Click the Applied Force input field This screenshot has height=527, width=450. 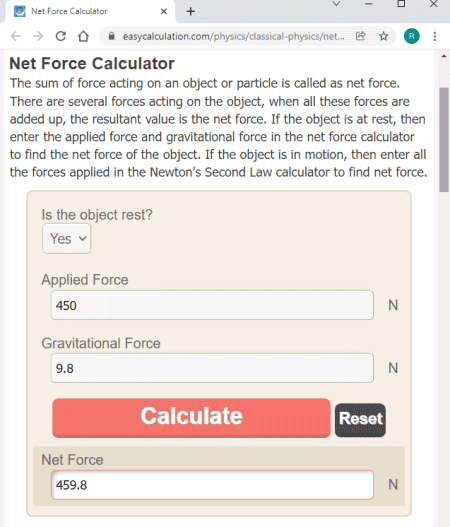212,305
